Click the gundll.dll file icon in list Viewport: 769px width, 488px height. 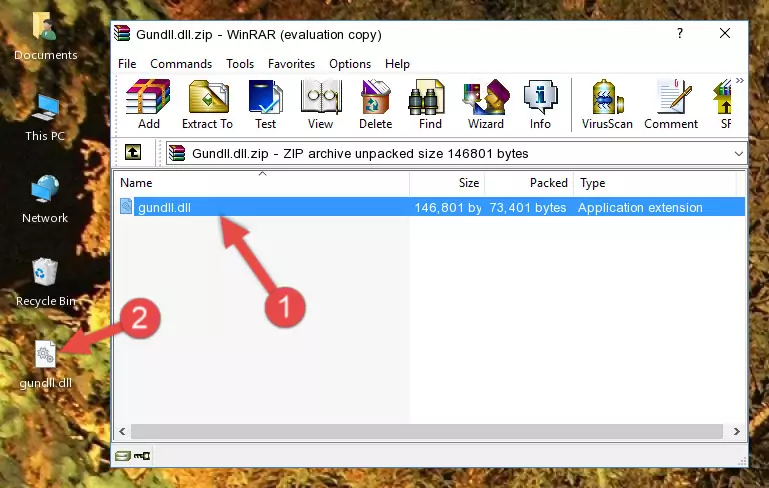[x=126, y=206]
